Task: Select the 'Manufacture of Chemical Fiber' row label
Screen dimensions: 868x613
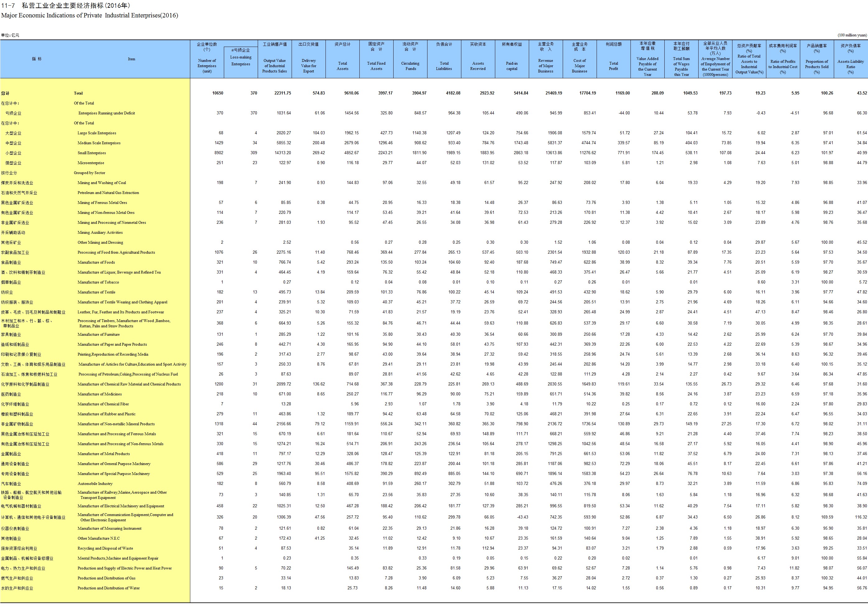Action: pyautogui.click(x=104, y=404)
